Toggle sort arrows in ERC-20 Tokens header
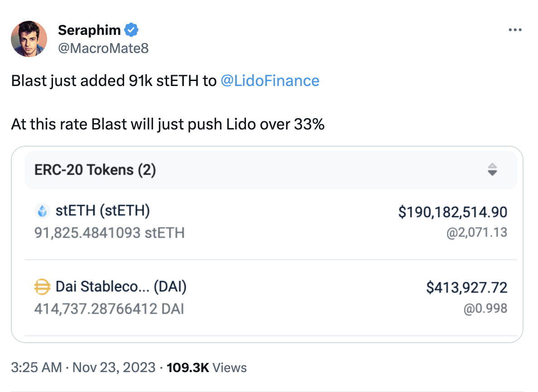Screen dimensions: 538x392 coord(492,170)
